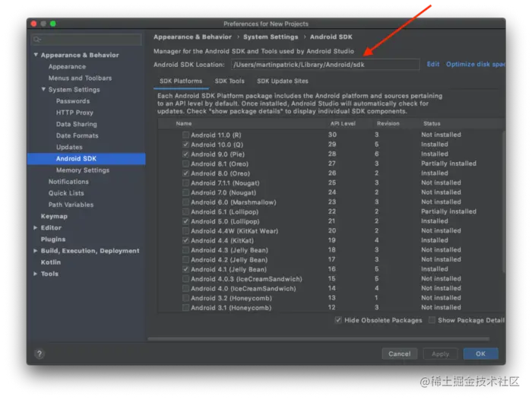Image resolution: width=532 pixels, height=400 pixels.
Task: Open the SDK Update Sites tab
Action: click(282, 81)
